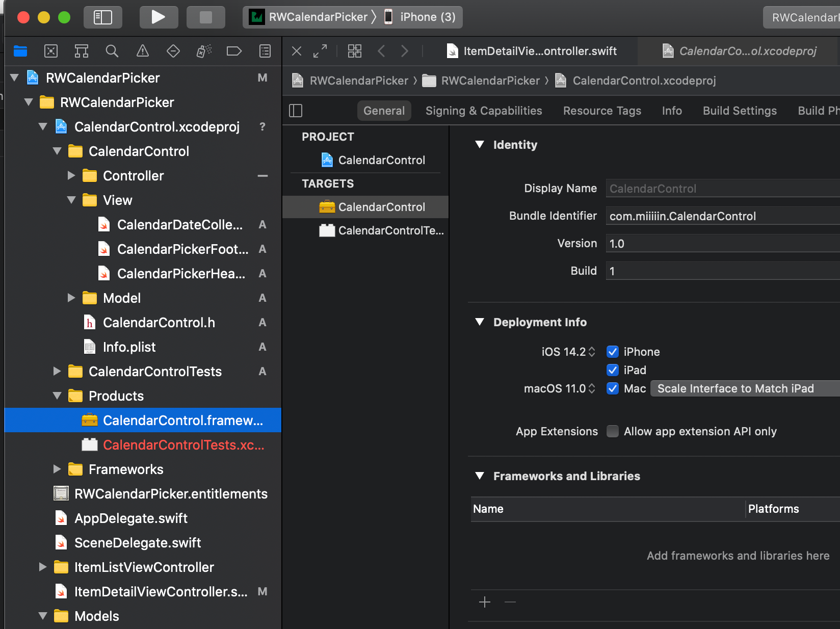The image size is (840, 629).
Task: Collapse the Deployment Info section
Action: point(480,322)
